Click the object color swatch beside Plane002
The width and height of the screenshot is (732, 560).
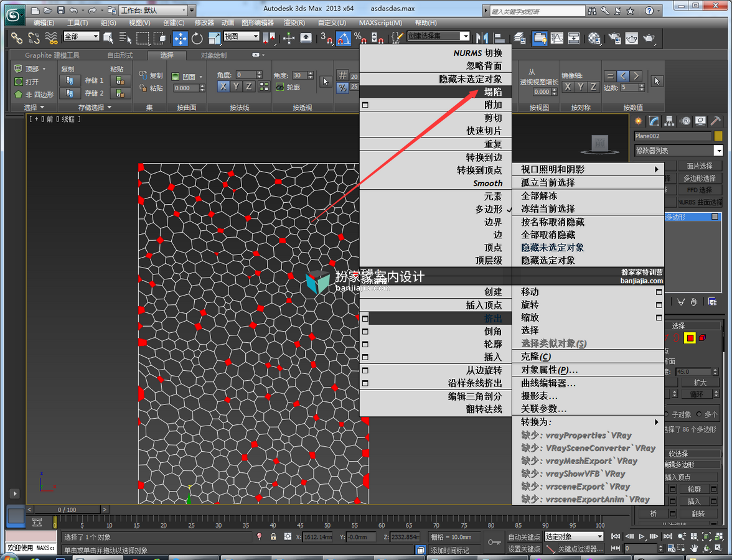click(718, 136)
